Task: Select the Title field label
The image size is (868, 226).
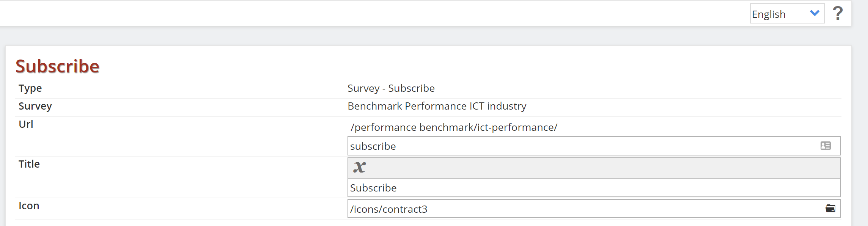Action: (x=29, y=164)
